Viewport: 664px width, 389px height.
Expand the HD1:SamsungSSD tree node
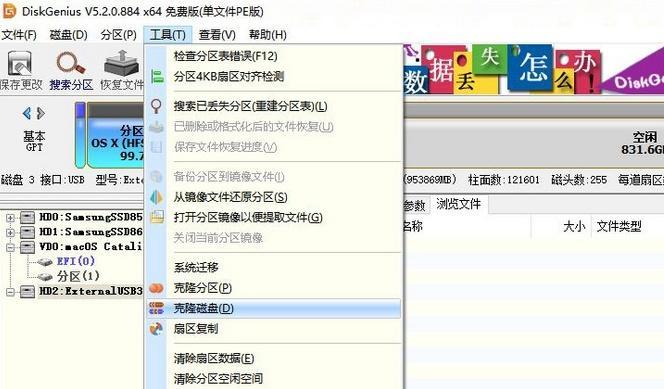[11, 232]
